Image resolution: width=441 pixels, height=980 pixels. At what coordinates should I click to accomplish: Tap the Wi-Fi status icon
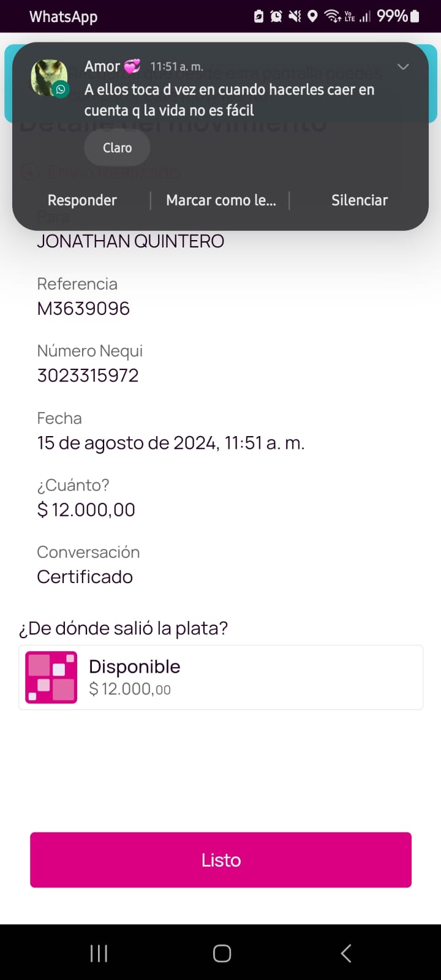[333, 17]
